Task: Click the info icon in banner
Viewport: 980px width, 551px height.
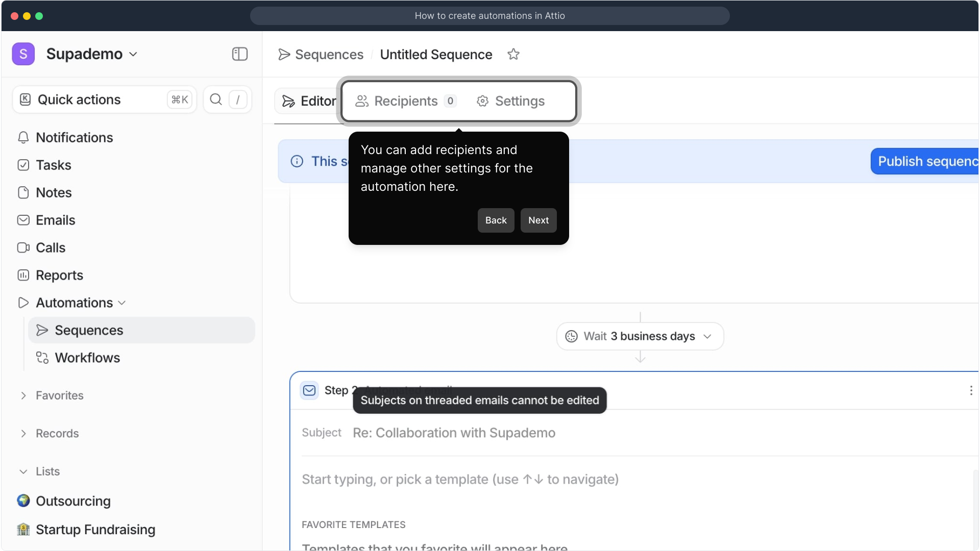Action: click(297, 161)
